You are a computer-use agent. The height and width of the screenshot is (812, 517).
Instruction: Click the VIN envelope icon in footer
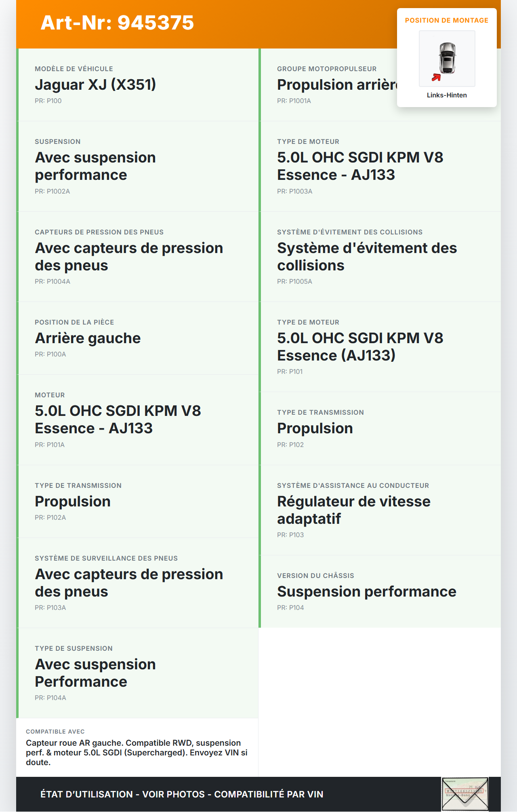(x=464, y=794)
